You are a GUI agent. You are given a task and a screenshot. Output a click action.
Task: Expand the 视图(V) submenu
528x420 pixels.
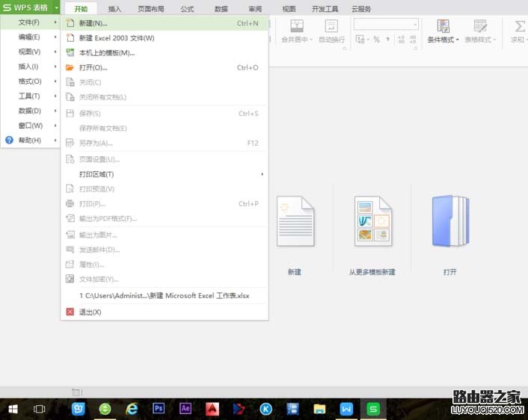coord(55,52)
